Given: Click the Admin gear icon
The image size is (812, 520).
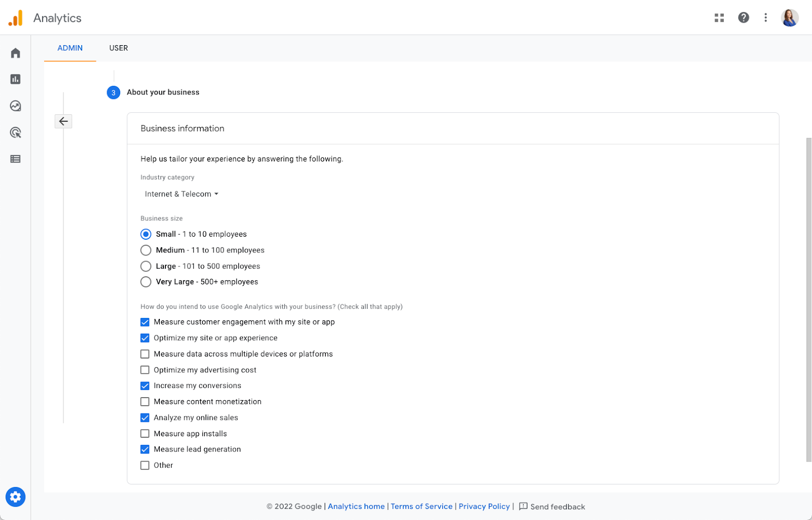Looking at the screenshot, I should click(16, 497).
